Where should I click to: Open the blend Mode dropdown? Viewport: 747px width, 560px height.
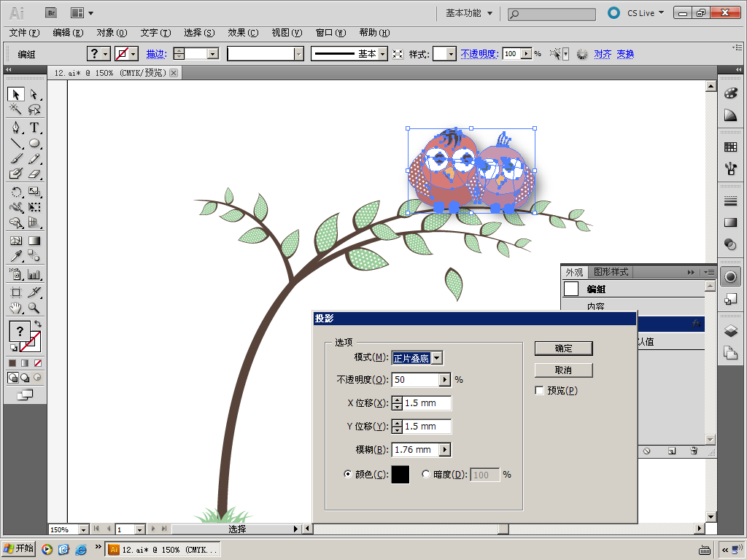click(x=437, y=357)
